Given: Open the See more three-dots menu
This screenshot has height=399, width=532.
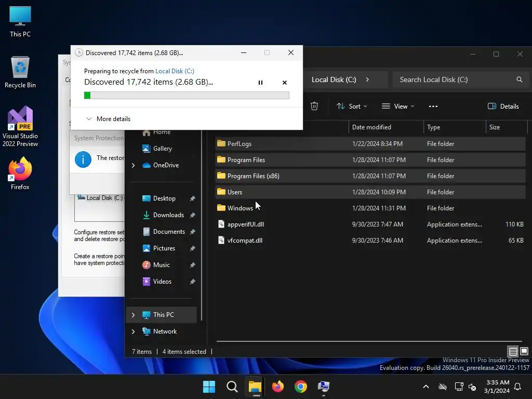Looking at the screenshot, I should point(433,106).
